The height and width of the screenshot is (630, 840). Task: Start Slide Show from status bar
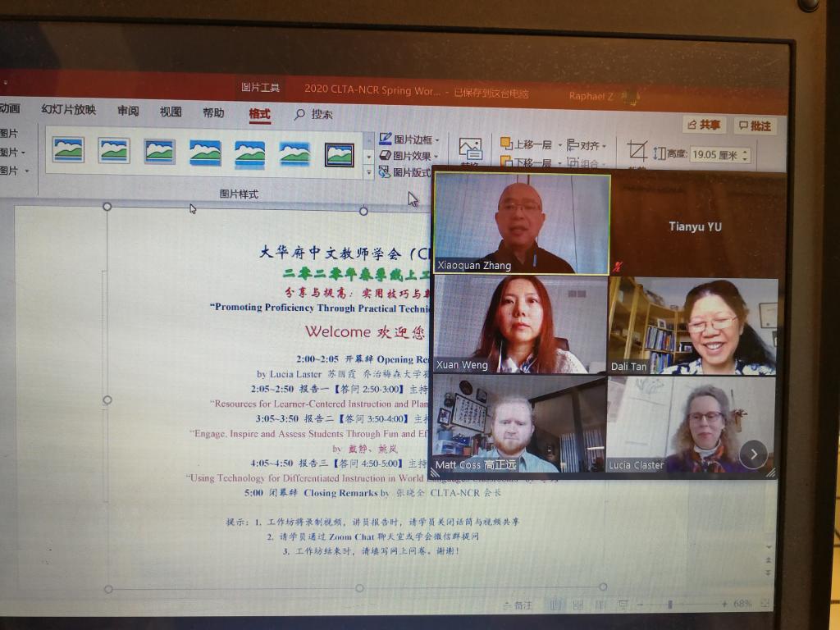point(625,605)
